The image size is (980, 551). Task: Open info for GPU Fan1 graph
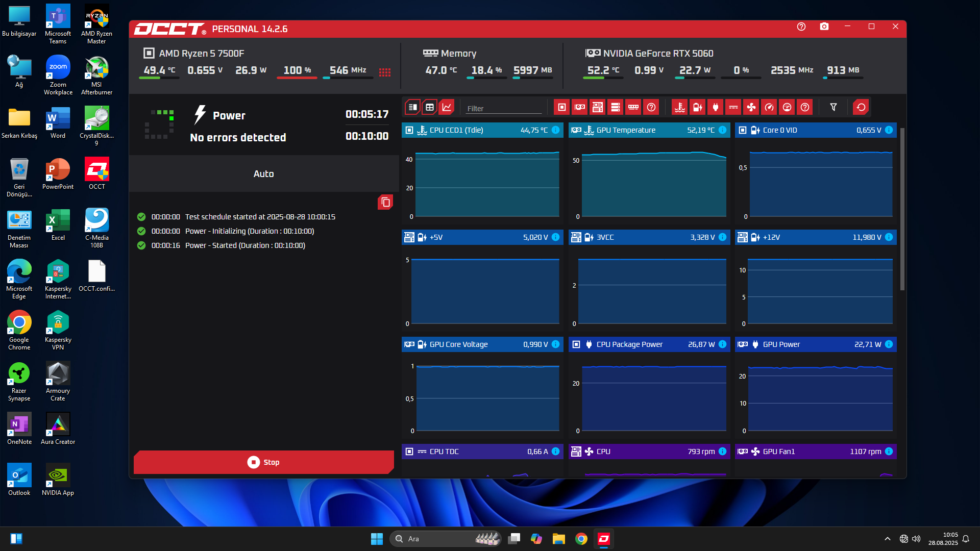coord(889,452)
